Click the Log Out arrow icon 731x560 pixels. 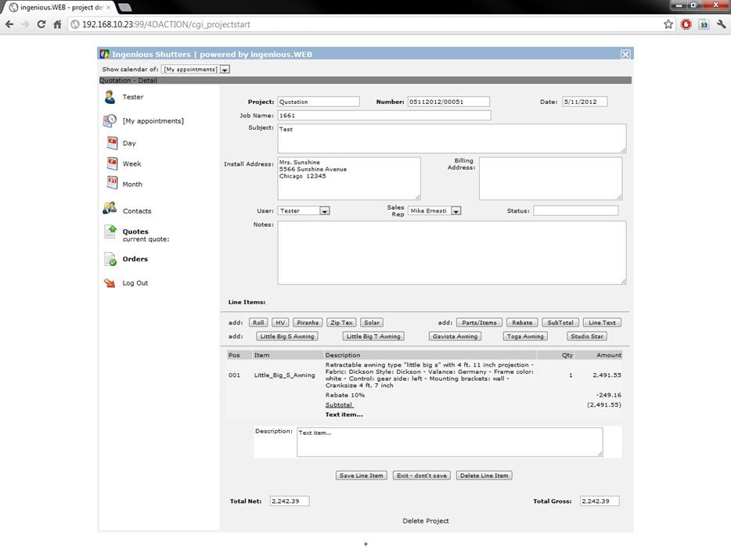click(x=110, y=283)
